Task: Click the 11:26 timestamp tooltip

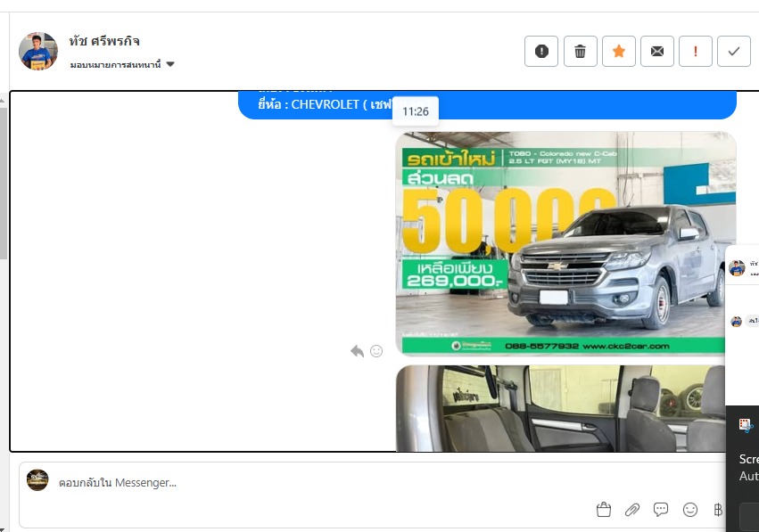Action: coord(416,111)
